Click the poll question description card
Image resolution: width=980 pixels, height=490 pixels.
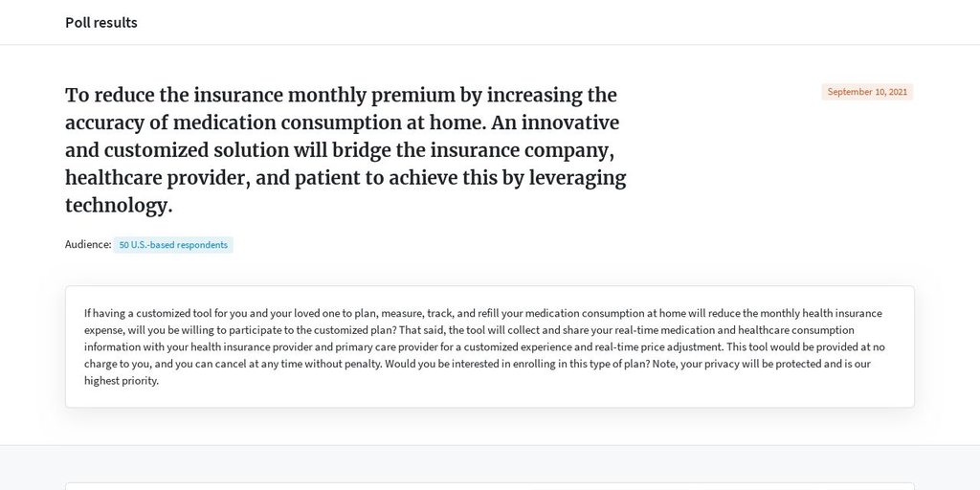(489, 346)
